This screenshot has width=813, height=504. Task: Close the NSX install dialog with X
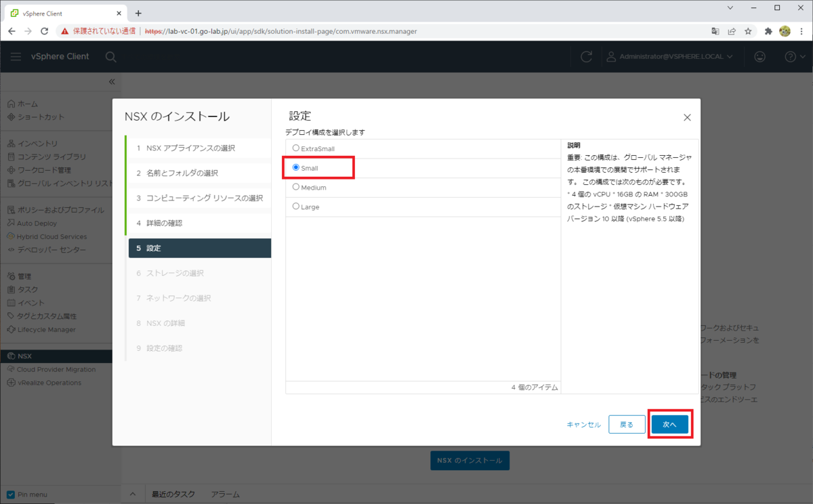point(687,117)
